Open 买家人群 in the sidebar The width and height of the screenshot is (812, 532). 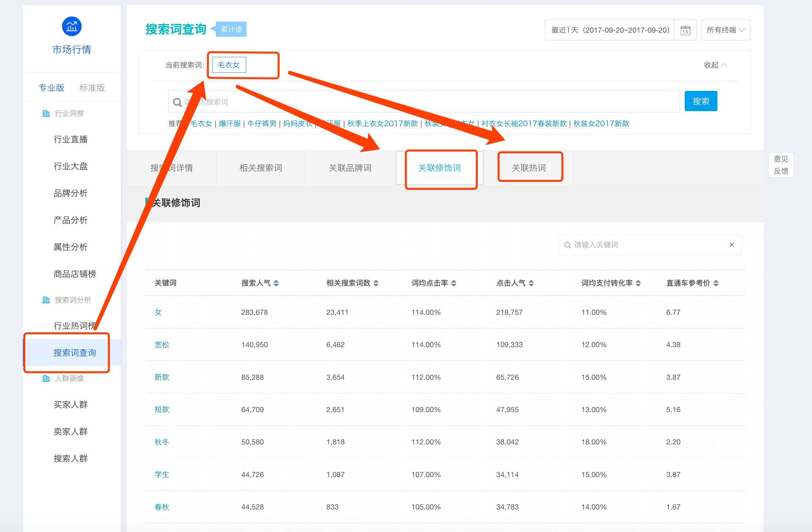pyautogui.click(x=71, y=405)
